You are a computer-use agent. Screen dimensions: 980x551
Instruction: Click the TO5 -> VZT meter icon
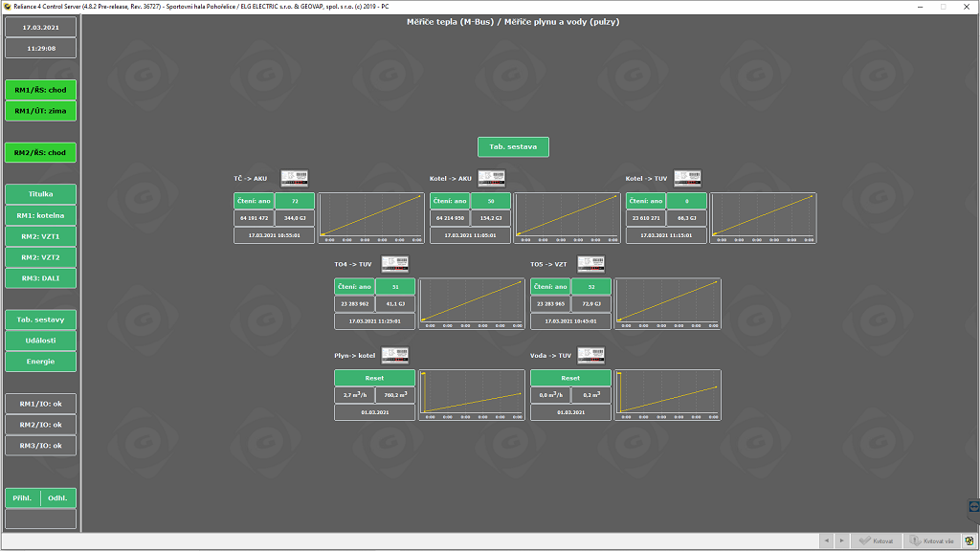[x=590, y=264]
